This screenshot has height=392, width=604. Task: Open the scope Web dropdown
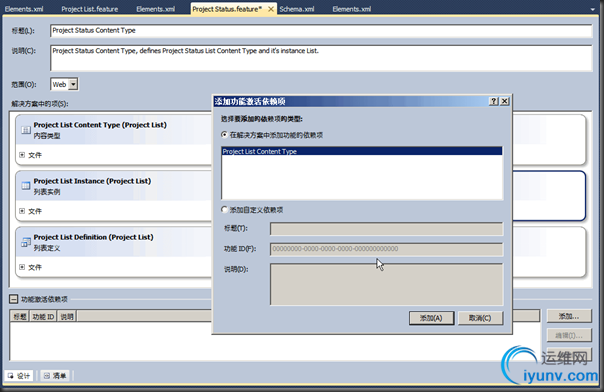click(x=73, y=84)
